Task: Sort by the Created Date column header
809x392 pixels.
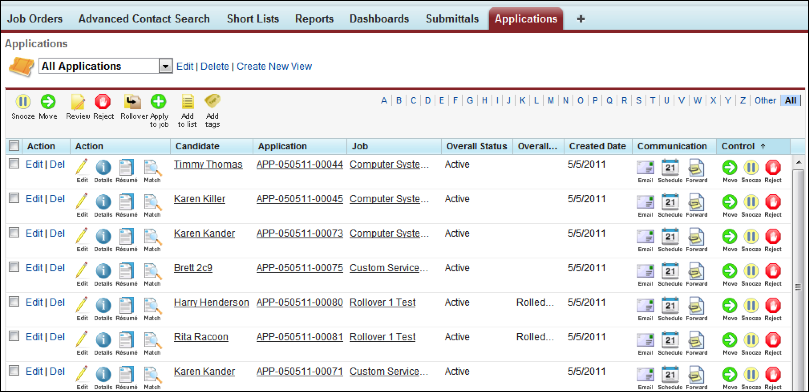Action: coord(598,146)
